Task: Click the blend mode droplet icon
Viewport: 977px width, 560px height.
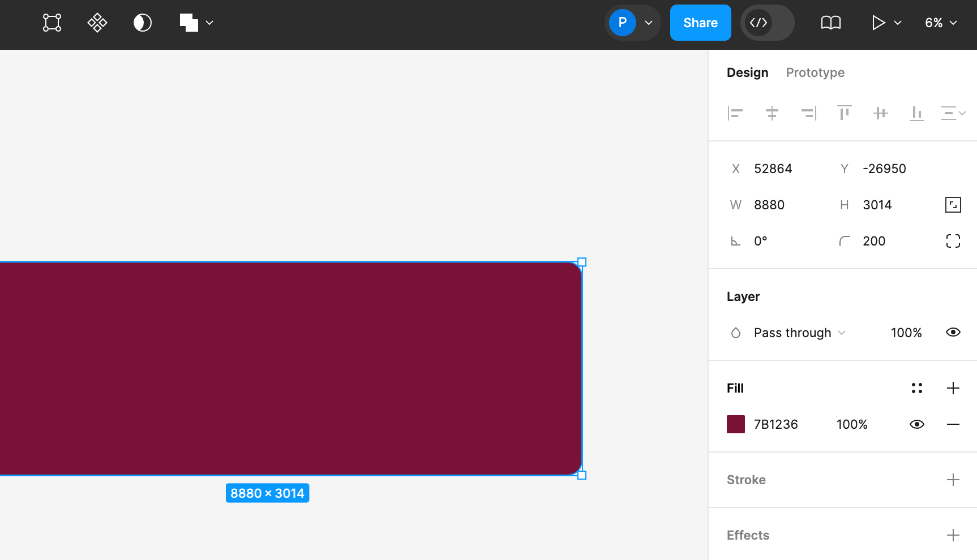Action: coord(736,333)
